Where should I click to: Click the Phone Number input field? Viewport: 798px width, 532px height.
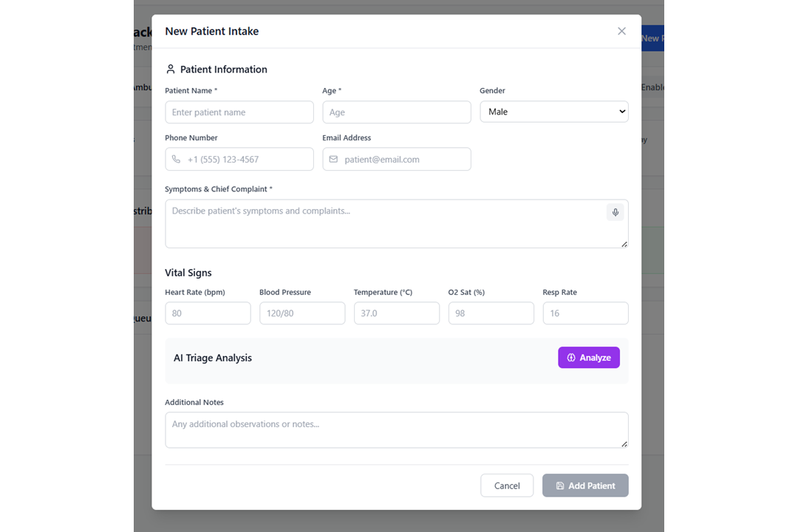(x=239, y=160)
